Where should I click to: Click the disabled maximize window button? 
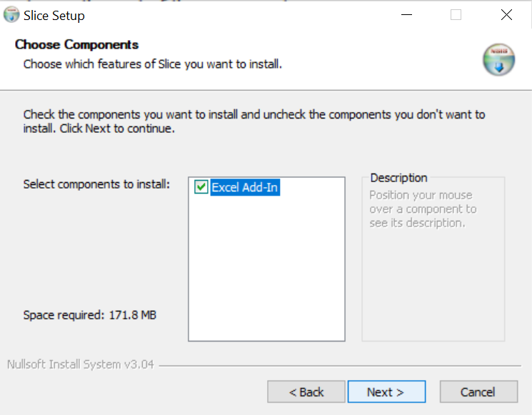point(456,15)
